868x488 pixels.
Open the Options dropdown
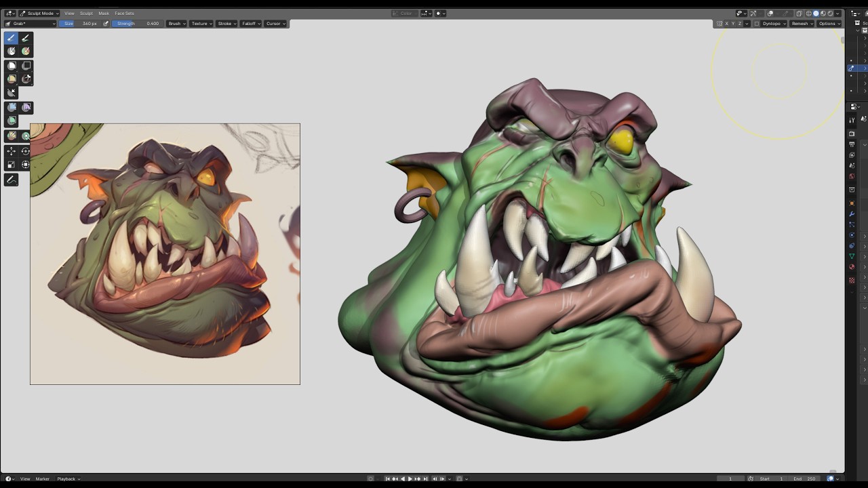pyautogui.click(x=829, y=24)
